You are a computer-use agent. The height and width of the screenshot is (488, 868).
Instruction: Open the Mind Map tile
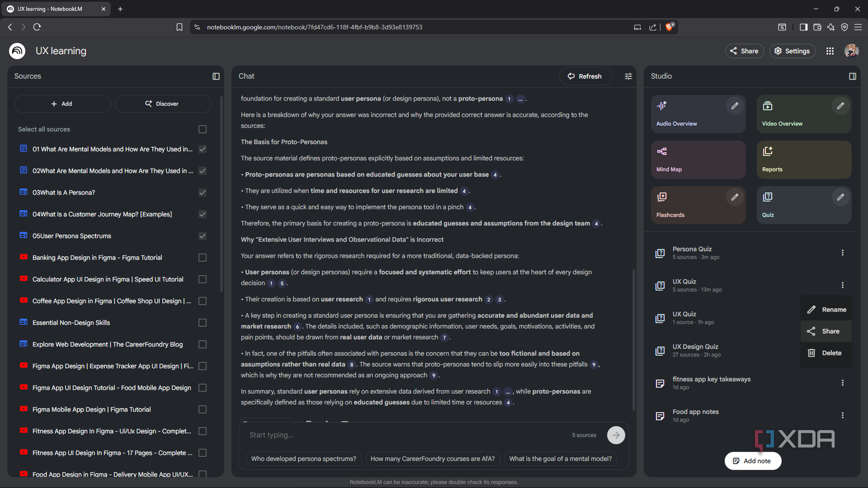(698, 159)
